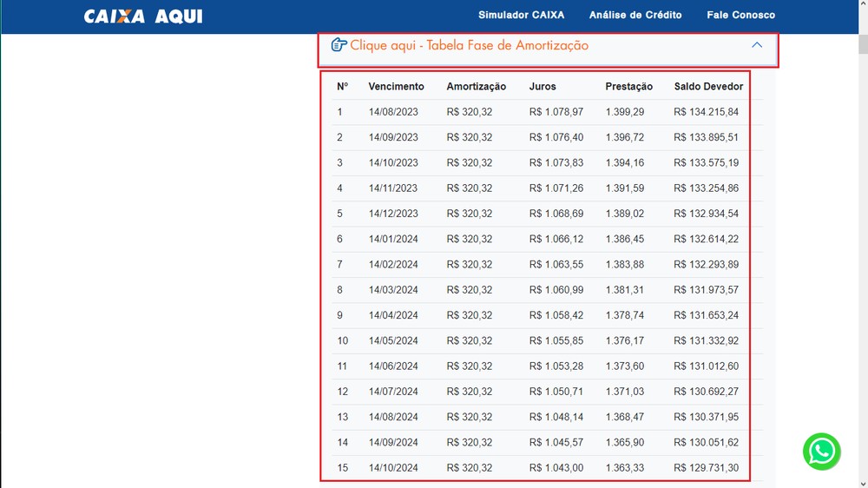Viewport: 868px width, 488px height.
Task: Select the Saldo Devedor column header
Action: point(708,87)
